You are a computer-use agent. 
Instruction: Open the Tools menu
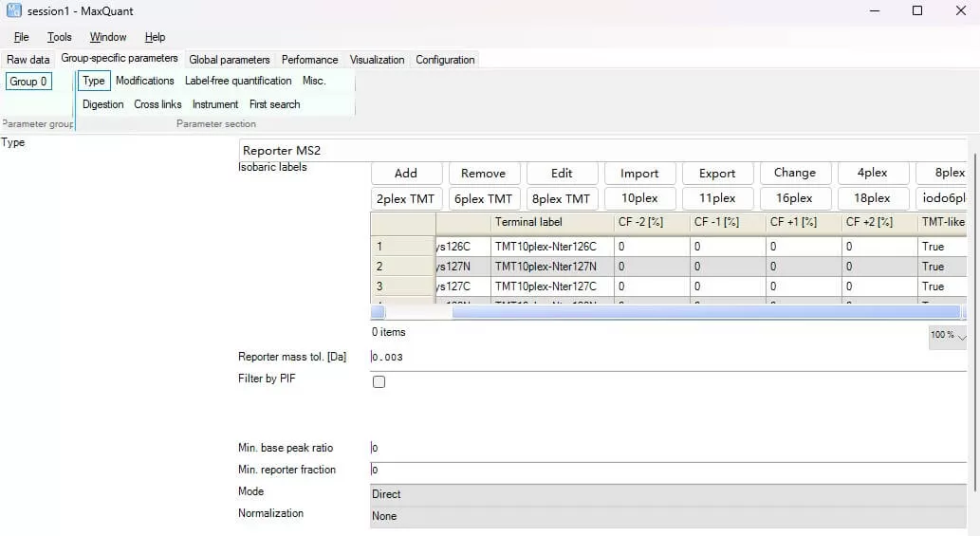[60, 37]
